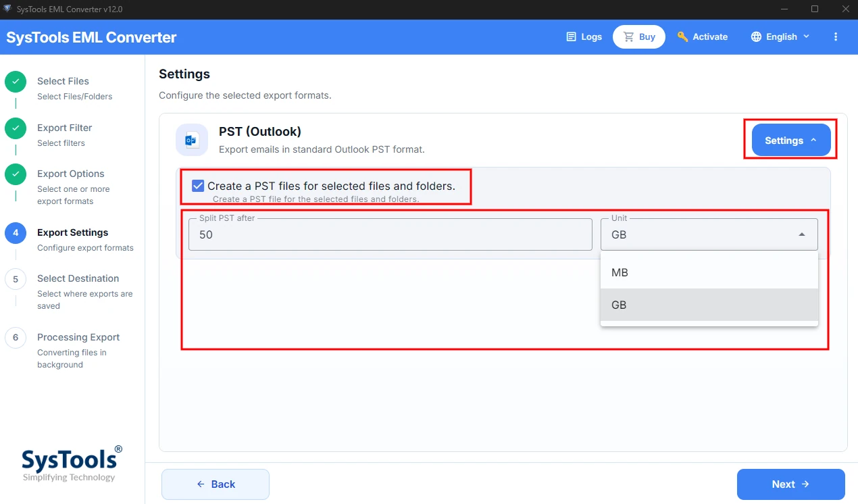The width and height of the screenshot is (858, 504).
Task: Open the English language dropdown
Action: [780, 36]
